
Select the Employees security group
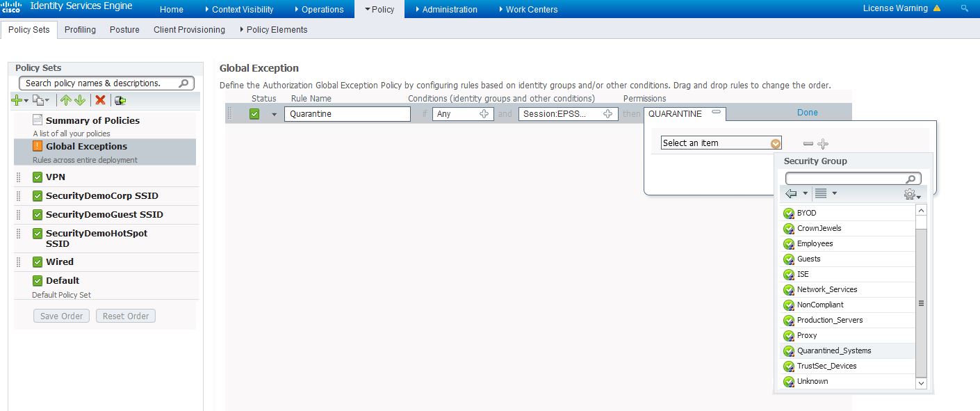pyautogui.click(x=847, y=243)
